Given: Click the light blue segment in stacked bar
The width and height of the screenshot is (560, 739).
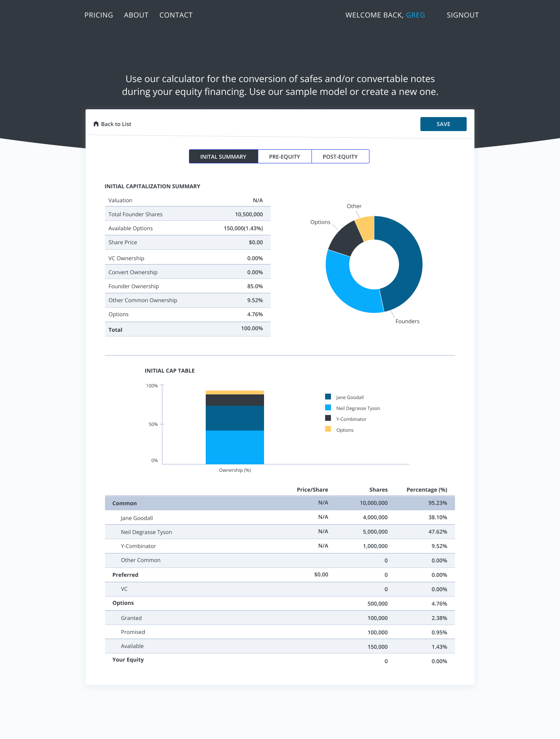Looking at the screenshot, I should pos(235,447).
